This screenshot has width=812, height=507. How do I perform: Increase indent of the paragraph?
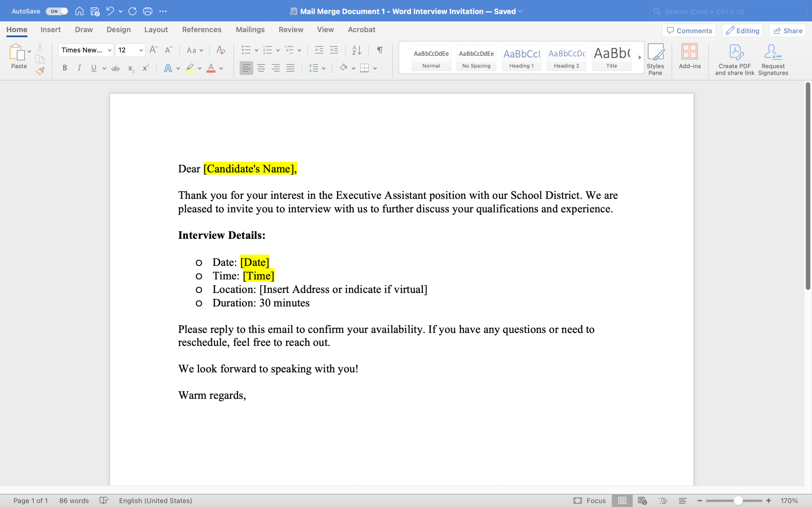click(334, 50)
